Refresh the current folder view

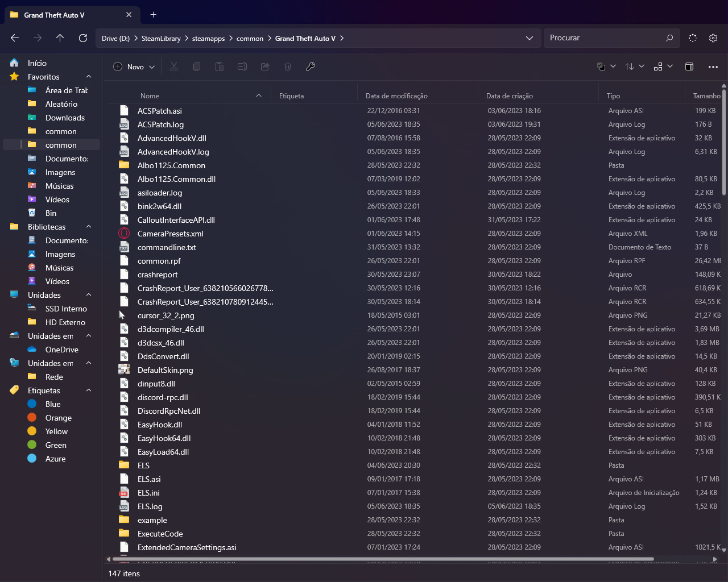(83, 38)
